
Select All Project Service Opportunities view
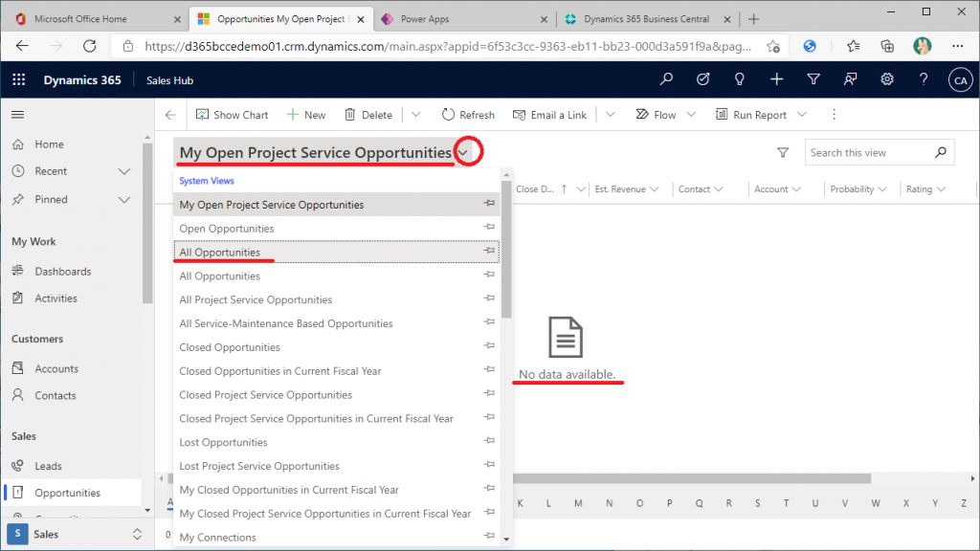click(256, 299)
